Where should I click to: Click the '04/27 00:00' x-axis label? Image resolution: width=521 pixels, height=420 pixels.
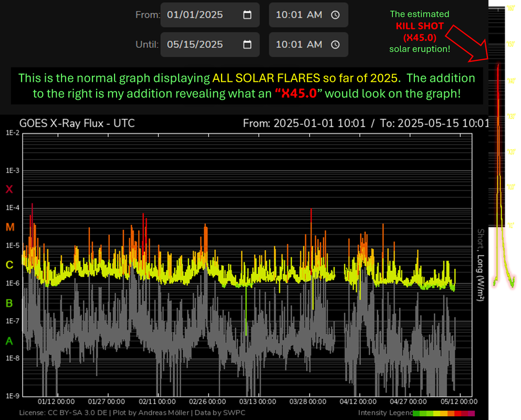[408, 402]
